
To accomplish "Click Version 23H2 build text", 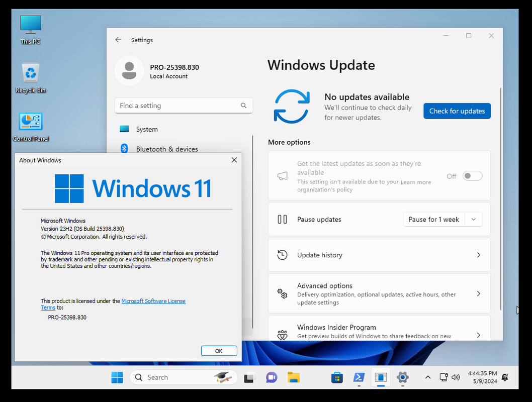I will coord(82,229).
